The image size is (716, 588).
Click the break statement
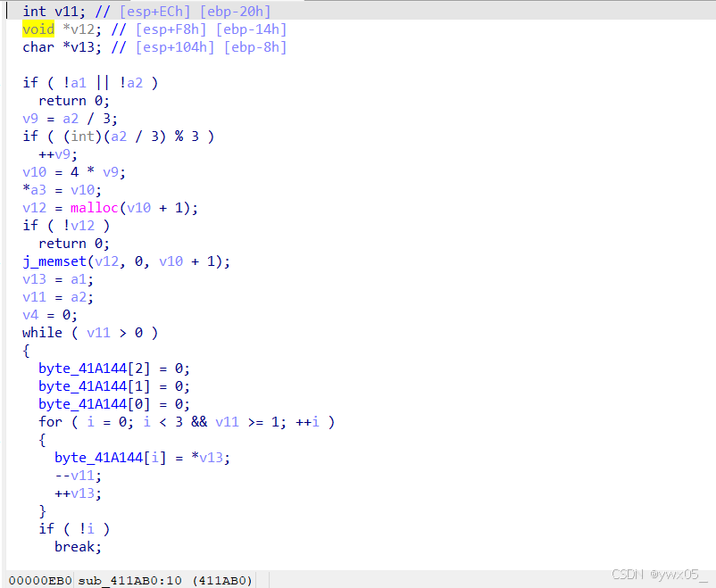pyautogui.click(x=77, y=546)
